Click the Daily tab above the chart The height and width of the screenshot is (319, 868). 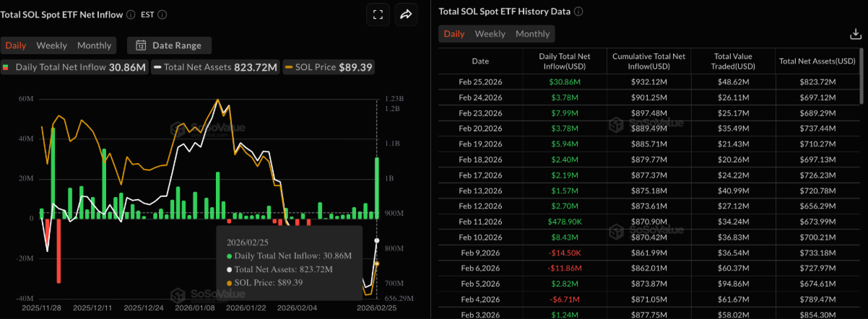16,45
